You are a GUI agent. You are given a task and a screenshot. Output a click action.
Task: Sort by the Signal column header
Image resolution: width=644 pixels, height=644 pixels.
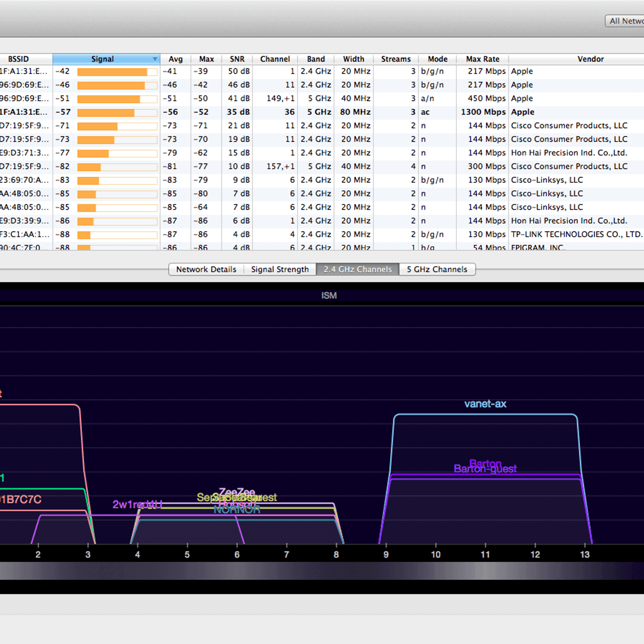click(106, 59)
